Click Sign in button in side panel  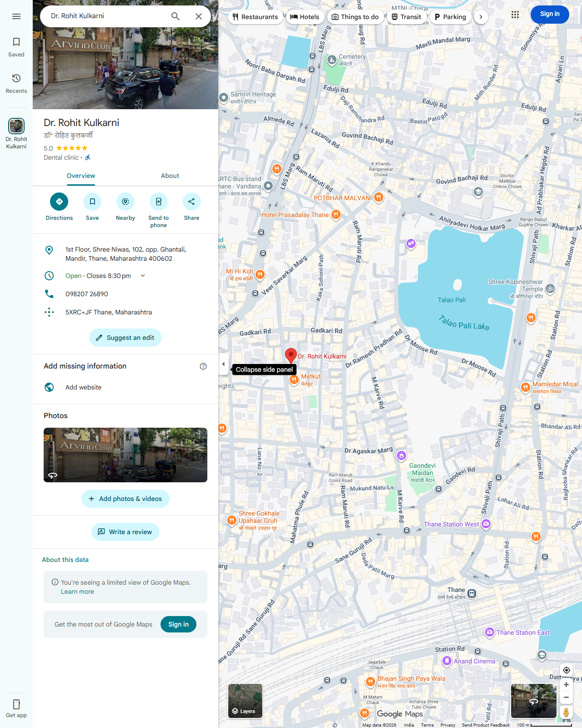click(178, 624)
